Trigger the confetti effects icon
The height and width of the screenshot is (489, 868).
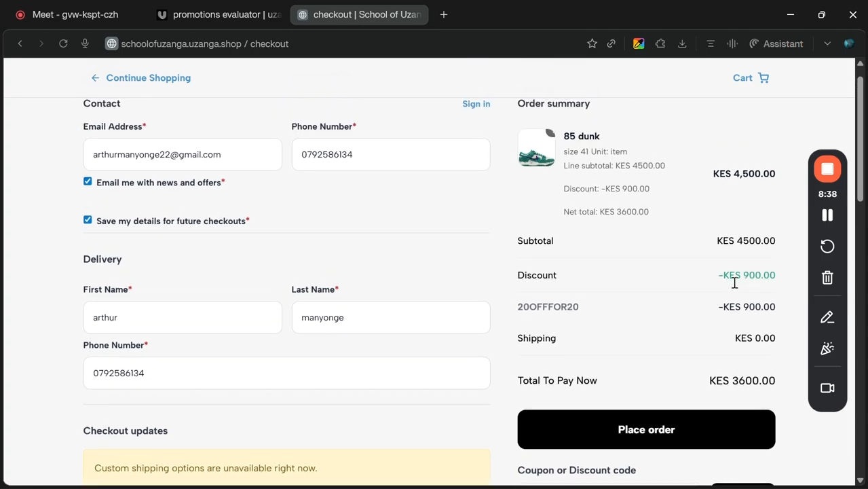(827, 348)
